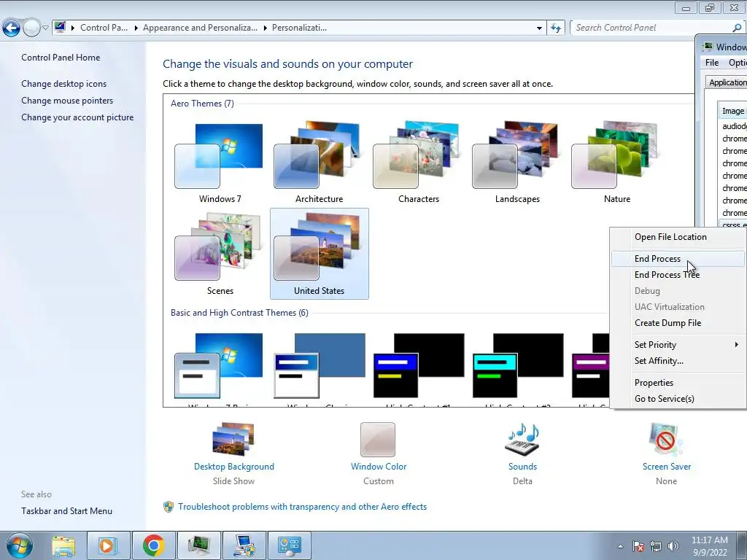Image resolution: width=747 pixels, height=560 pixels.
Task: Open Change mouse pointers link
Action: click(x=67, y=101)
